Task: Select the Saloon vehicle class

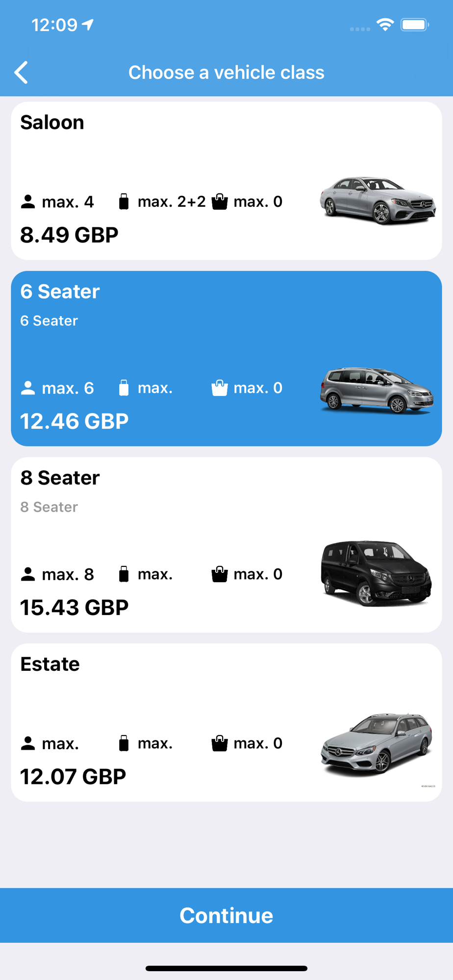Action: [x=226, y=181]
